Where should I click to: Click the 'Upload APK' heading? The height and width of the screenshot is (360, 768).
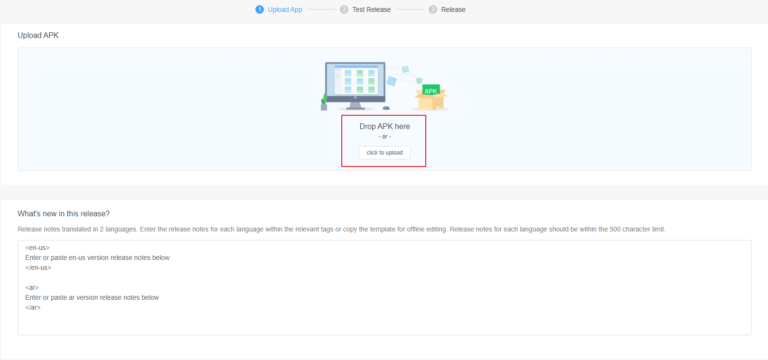(x=38, y=35)
